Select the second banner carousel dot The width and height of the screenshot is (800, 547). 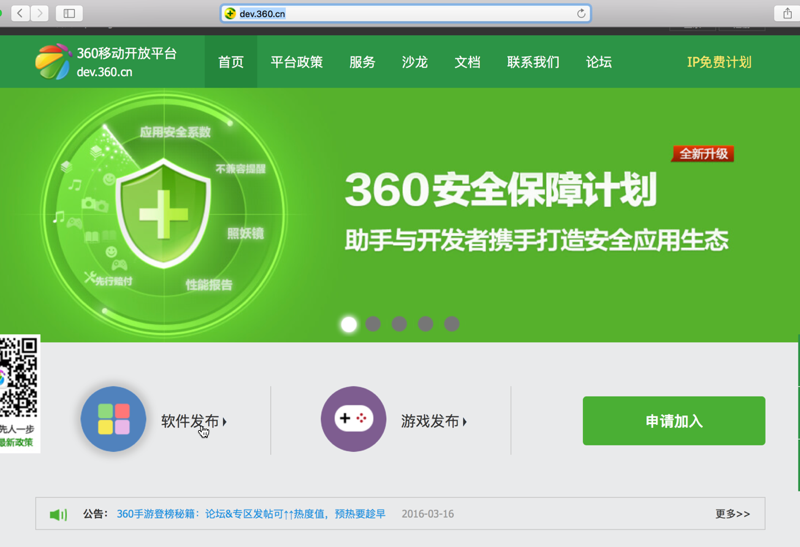click(x=373, y=324)
